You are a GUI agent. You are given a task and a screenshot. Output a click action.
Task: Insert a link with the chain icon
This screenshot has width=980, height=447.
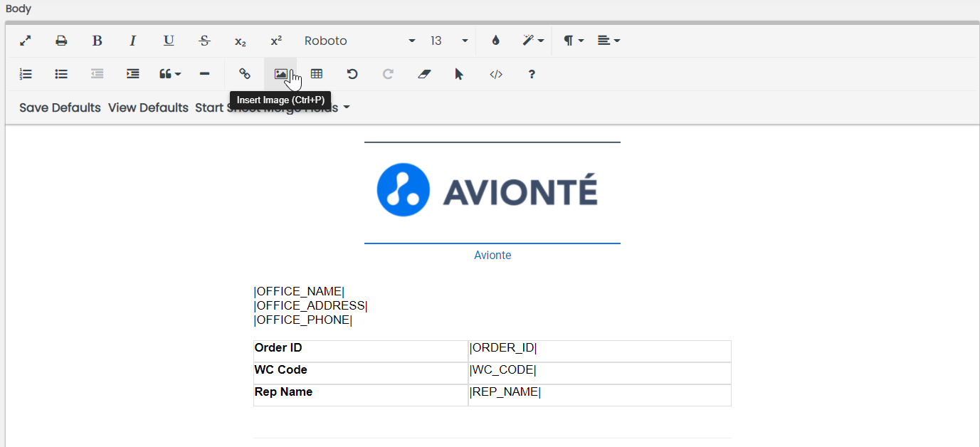(x=245, y=74)
